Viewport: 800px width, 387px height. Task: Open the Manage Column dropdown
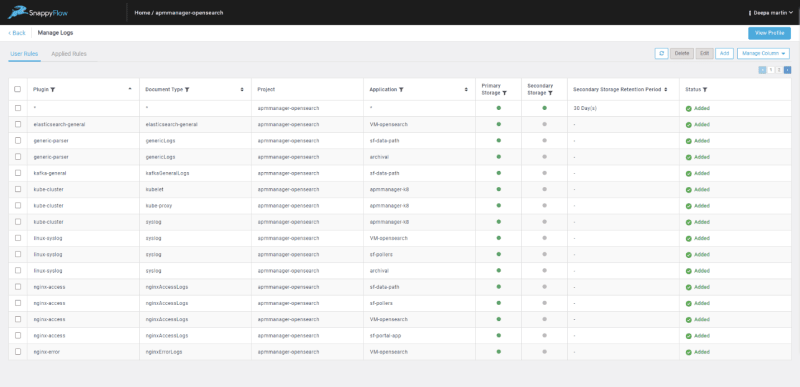coord(763,54)
